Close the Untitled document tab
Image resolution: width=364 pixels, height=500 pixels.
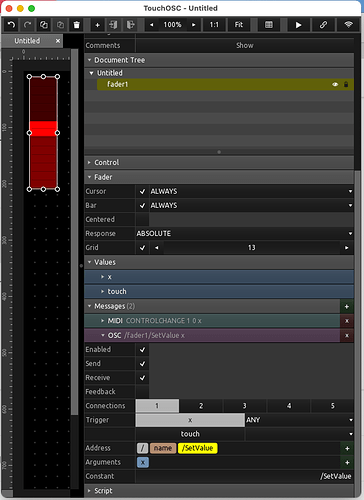tap(58, 41)
